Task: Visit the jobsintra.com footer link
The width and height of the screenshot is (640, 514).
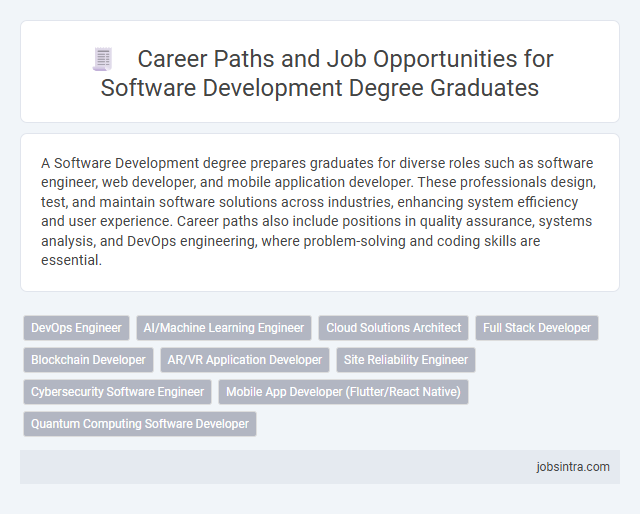Action: 573,467
